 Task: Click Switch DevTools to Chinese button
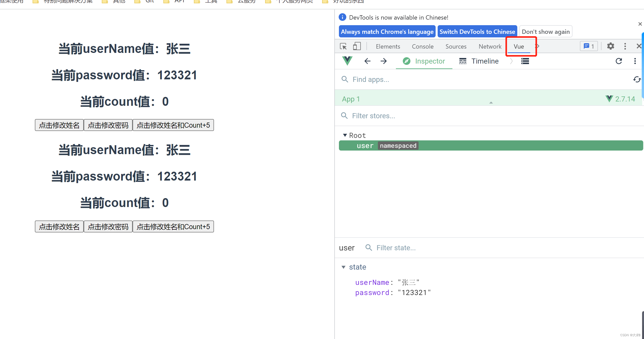477,32
